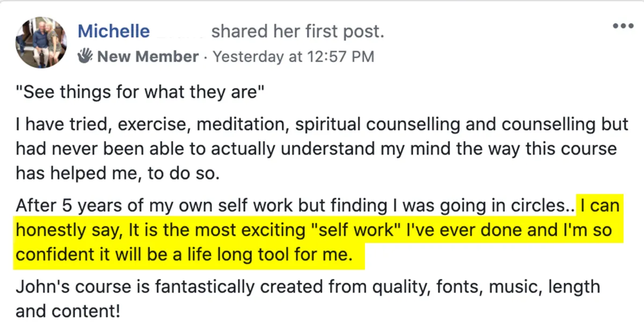Open Michelle's profile via her name

[x=114, y=32]
